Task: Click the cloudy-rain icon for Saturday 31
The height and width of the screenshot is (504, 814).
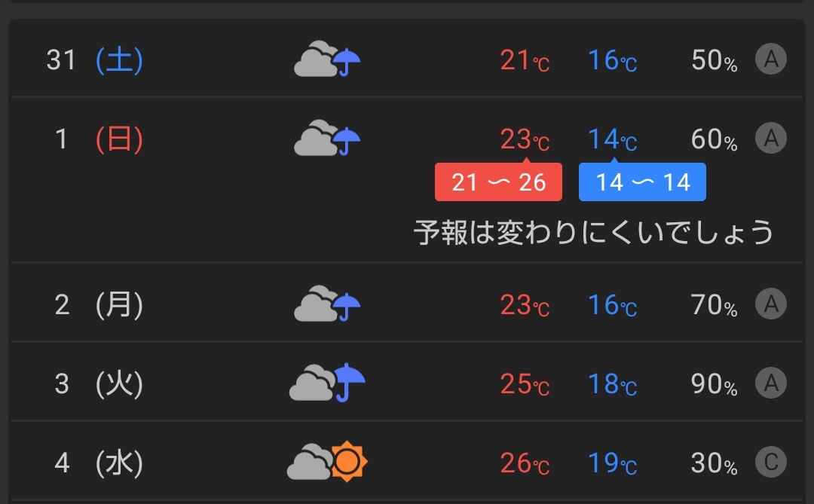Action: pyautogui.click(x=327, y=59)
